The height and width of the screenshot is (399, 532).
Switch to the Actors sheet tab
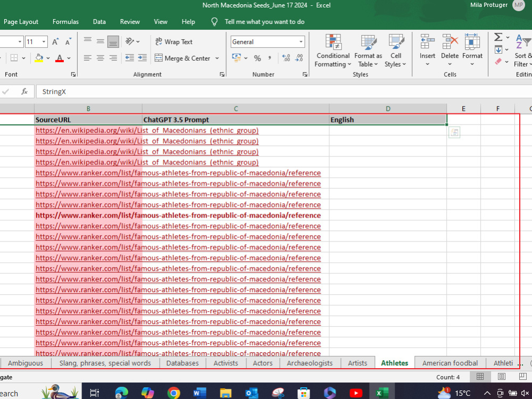tap(262, 363)
